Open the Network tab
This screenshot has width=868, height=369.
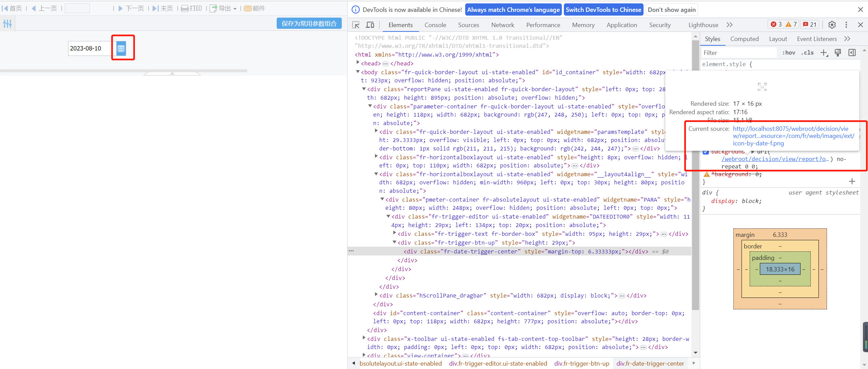(x=502, y=25)
